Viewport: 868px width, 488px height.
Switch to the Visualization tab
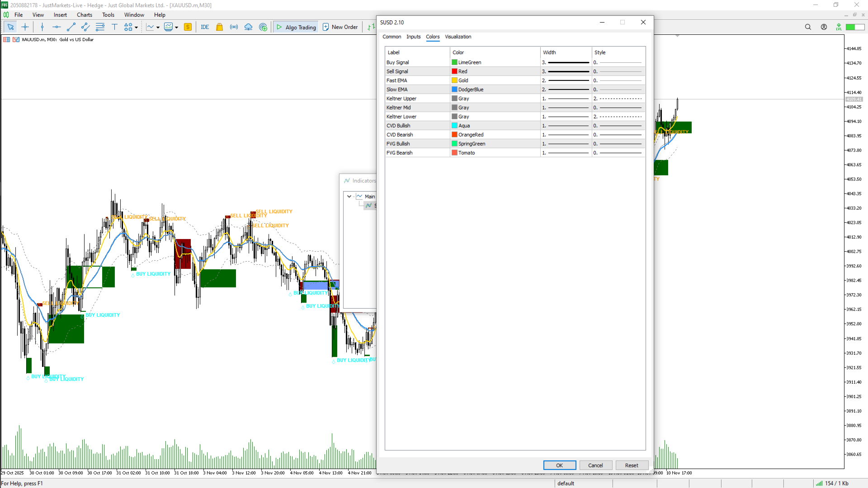tap(458, 37)
